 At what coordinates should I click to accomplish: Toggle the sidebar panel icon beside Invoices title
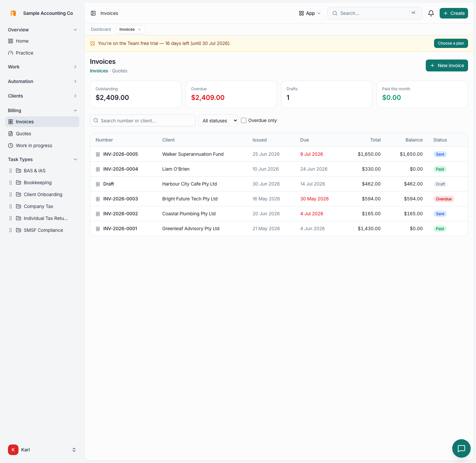(93, 13)
